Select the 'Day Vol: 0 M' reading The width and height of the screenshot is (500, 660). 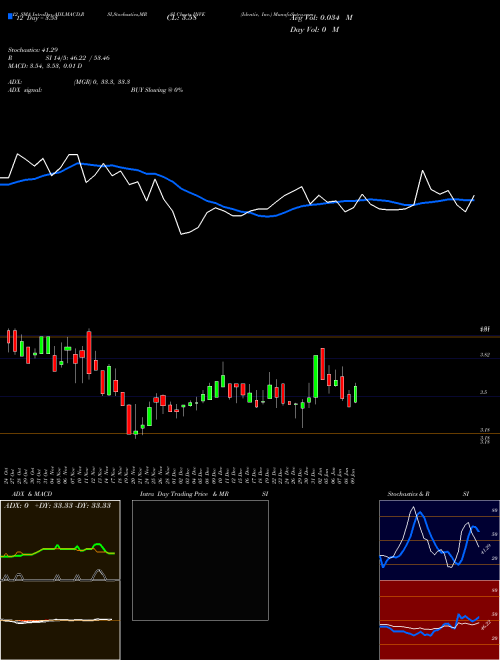[x=314, y=30]
